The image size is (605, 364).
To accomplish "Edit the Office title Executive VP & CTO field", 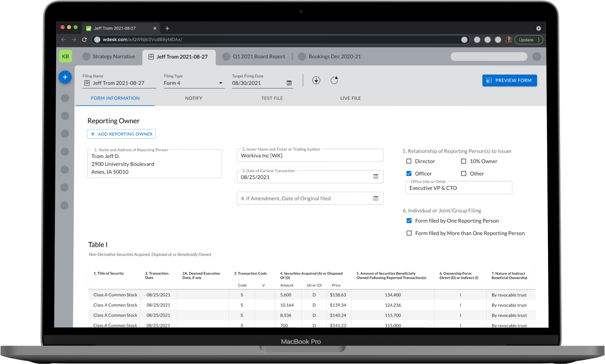I will [x=459, y=188].
